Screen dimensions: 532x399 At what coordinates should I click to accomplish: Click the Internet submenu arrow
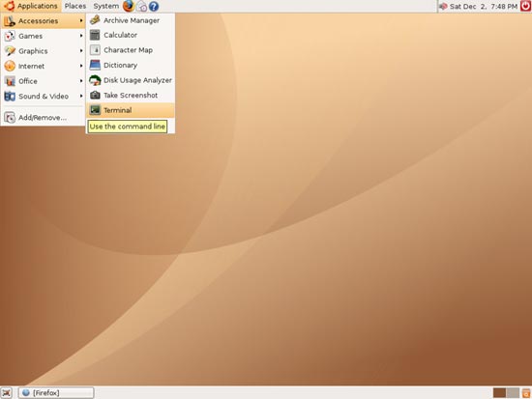(x=81, y=66)
